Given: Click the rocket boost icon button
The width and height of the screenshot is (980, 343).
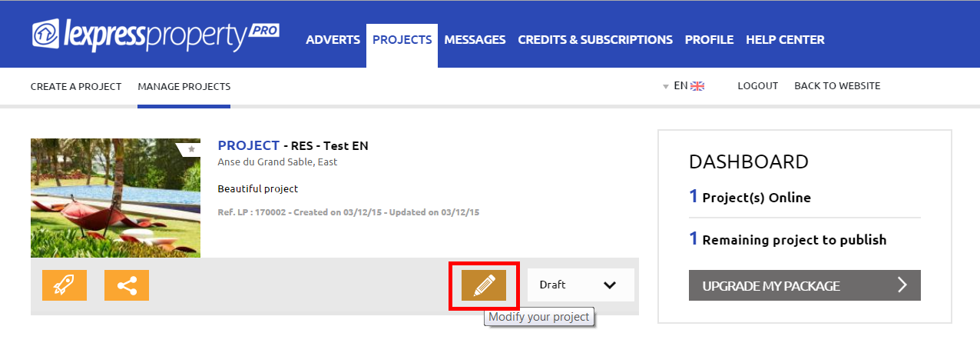Looking at the screenshot, I should (65, 285).
